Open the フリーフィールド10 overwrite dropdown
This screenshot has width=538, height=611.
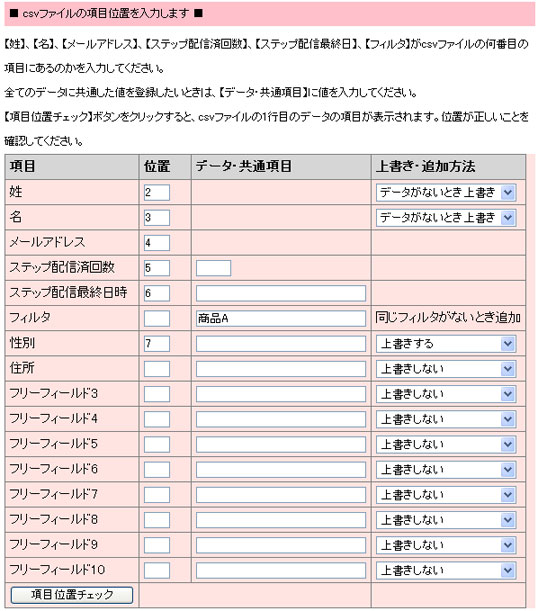446,570
